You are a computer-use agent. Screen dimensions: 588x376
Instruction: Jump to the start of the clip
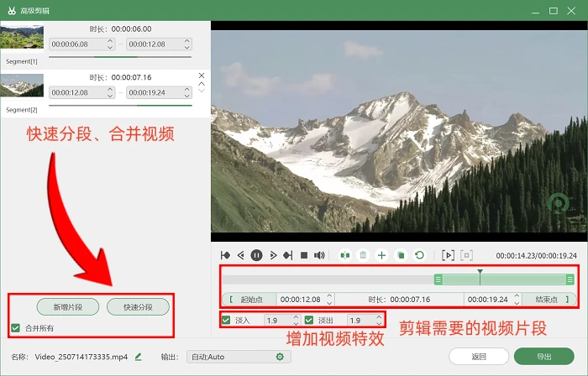point(225,255)
